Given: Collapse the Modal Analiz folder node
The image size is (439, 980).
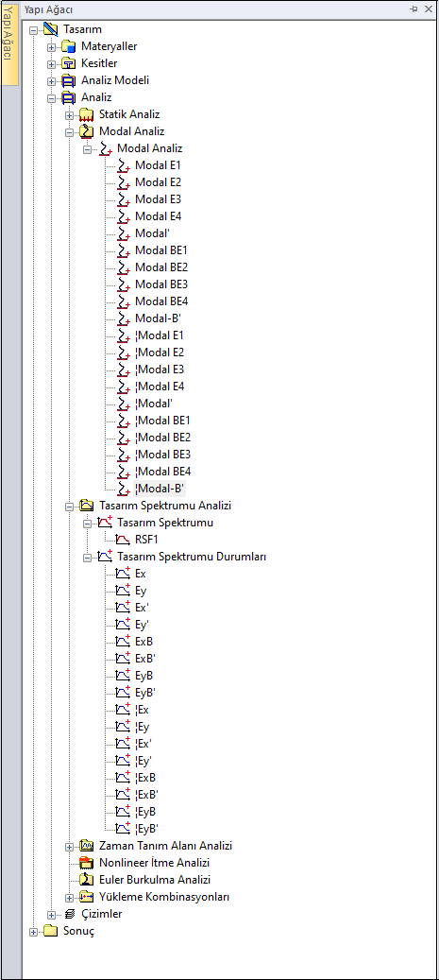Looking at the screenshot, I should [69, 132].
